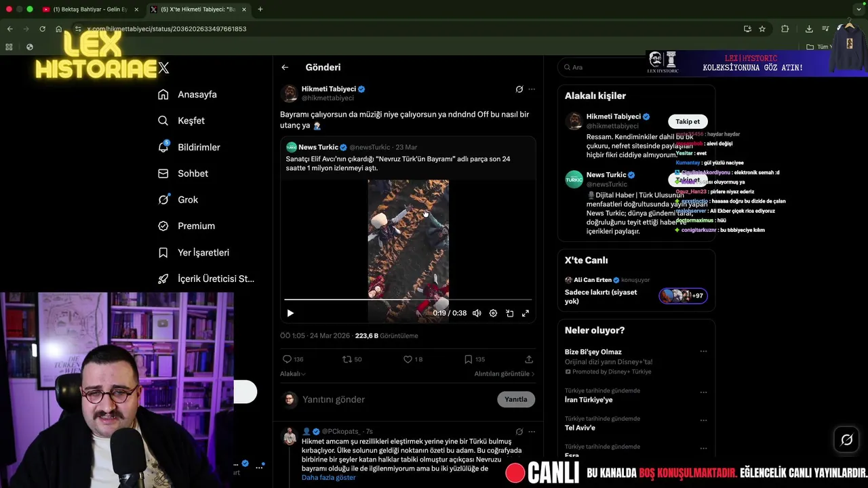Image resolution: width=868 pixels, height=488 pixels.
Task: Open the İran Türkiye'ye trending topic
Action: tap(589, 400)
